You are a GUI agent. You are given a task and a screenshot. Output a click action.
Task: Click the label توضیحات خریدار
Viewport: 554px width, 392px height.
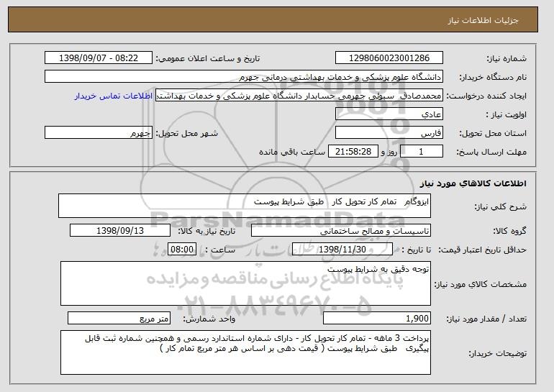pyautogui.click(x=498, y=353)
